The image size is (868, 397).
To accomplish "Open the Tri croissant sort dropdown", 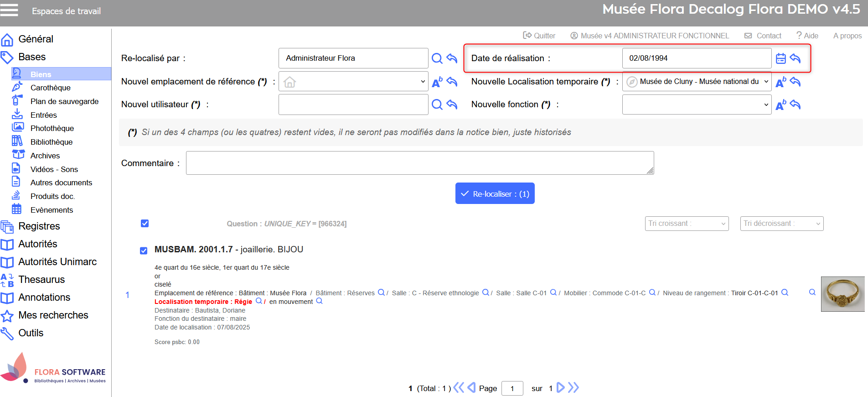I will tap(687, 224).
